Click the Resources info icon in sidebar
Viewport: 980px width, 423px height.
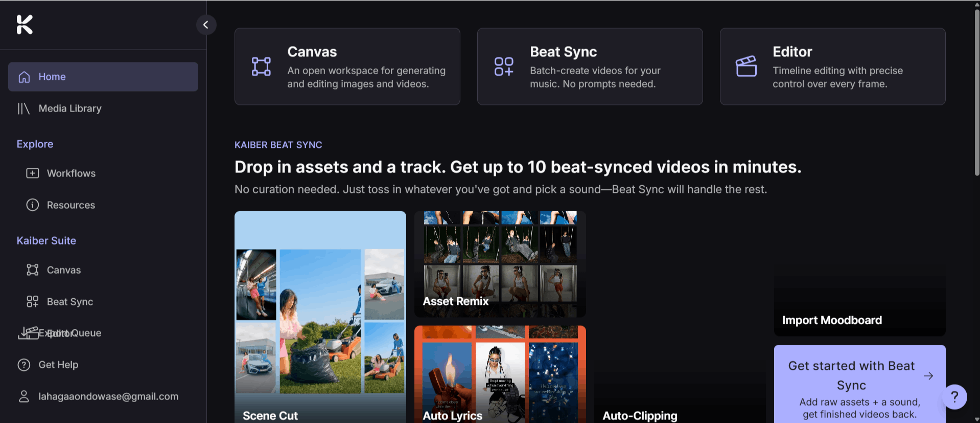tap(33, 205)
